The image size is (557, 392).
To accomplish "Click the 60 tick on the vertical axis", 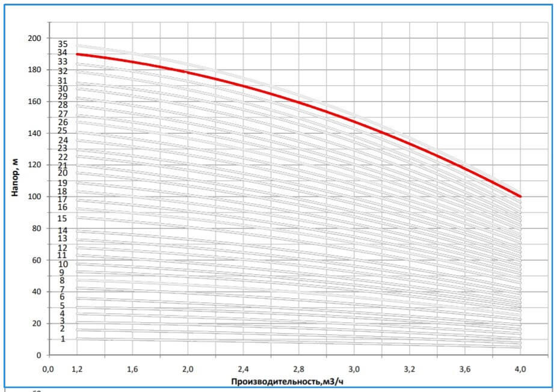I will click(37, 260).
